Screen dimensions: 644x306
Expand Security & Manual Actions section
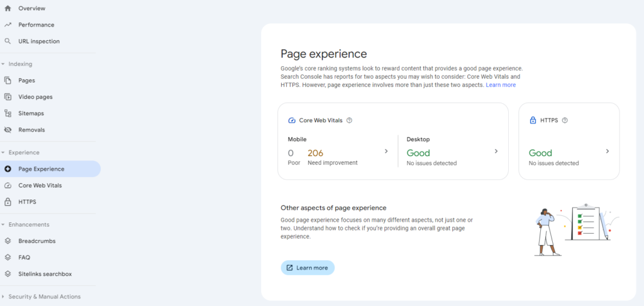click(3, 297)
